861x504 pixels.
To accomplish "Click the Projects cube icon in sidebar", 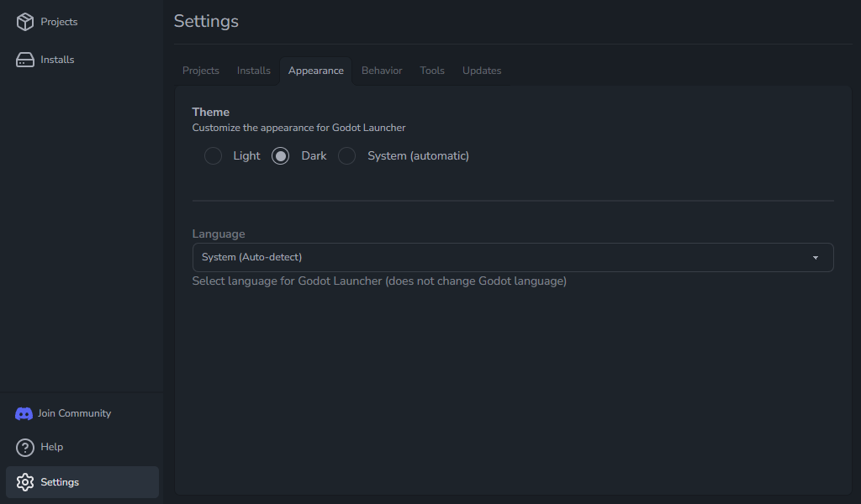I will [x=24, y=22].
